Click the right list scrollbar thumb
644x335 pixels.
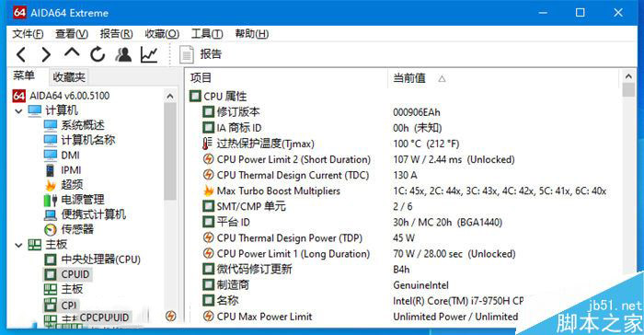click(628, 89)
